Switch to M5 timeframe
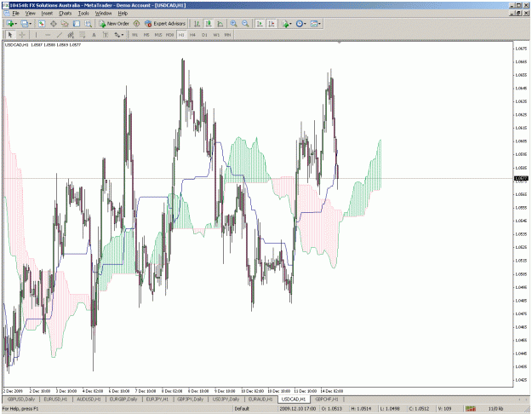 pos(146,35)
